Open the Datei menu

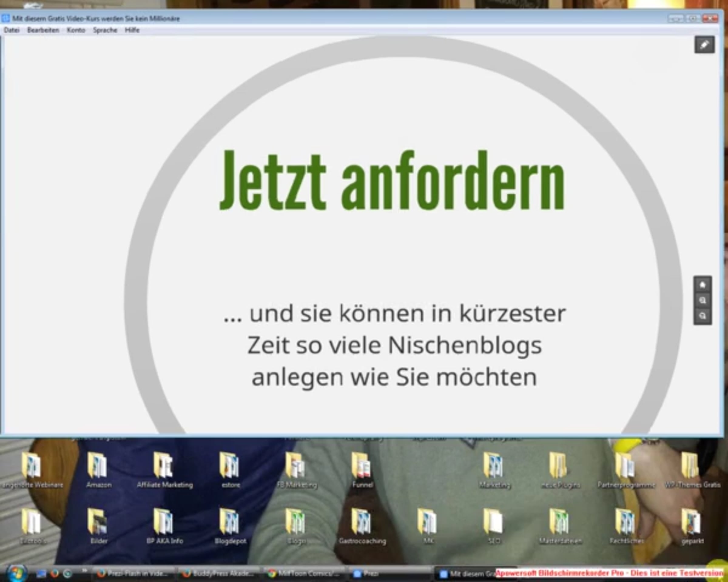coord(12,30)
